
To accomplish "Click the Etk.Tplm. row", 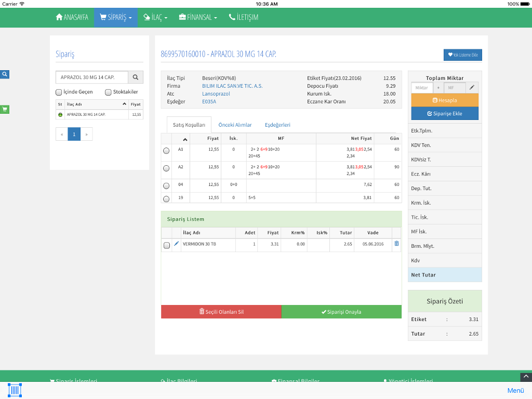I will pos(445,130).
